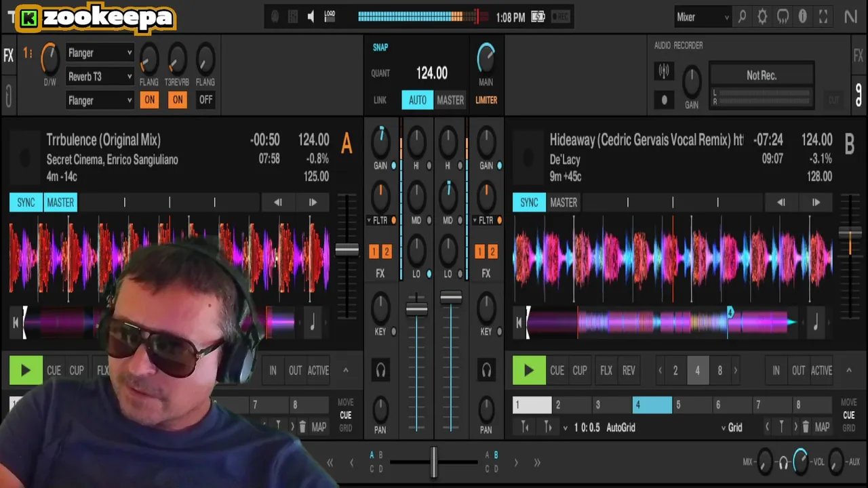Set loop size 8 on deck B
868x488 pixels.
click(719, 371)
